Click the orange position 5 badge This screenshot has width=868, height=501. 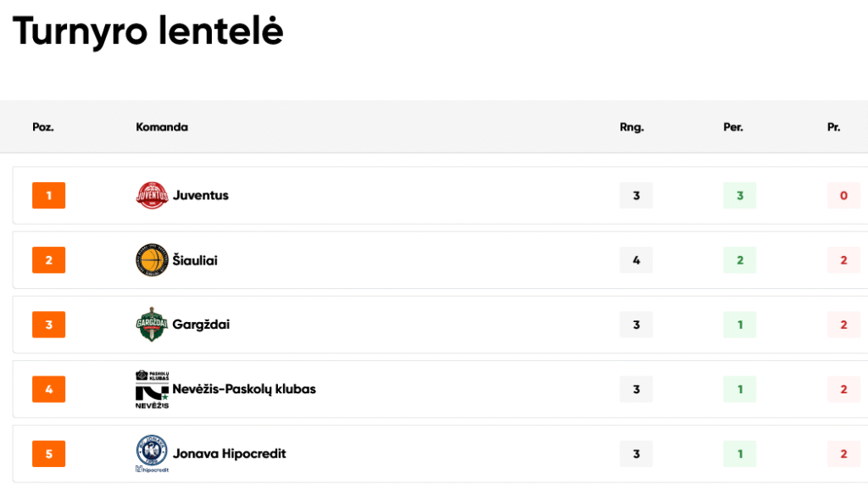coord(48,454)
